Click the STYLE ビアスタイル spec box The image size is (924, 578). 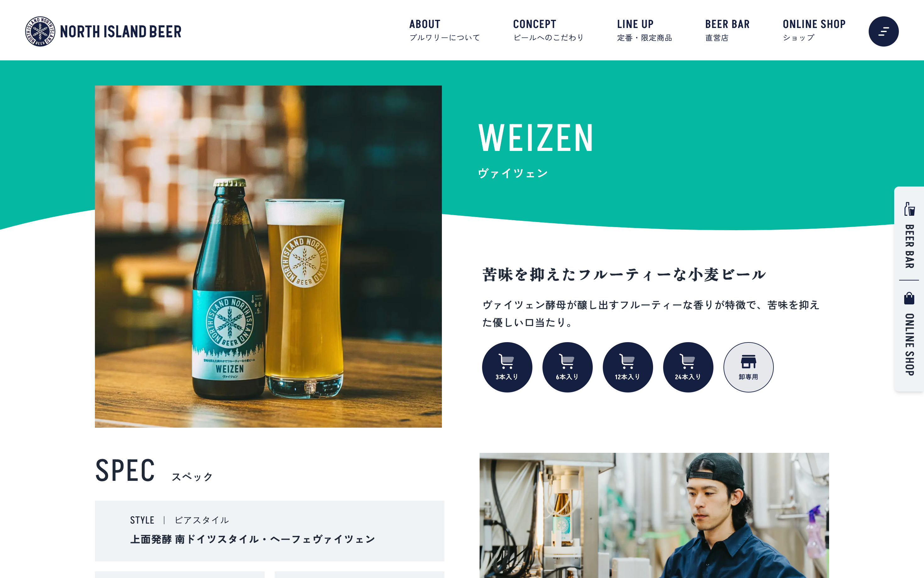point(269,531)
